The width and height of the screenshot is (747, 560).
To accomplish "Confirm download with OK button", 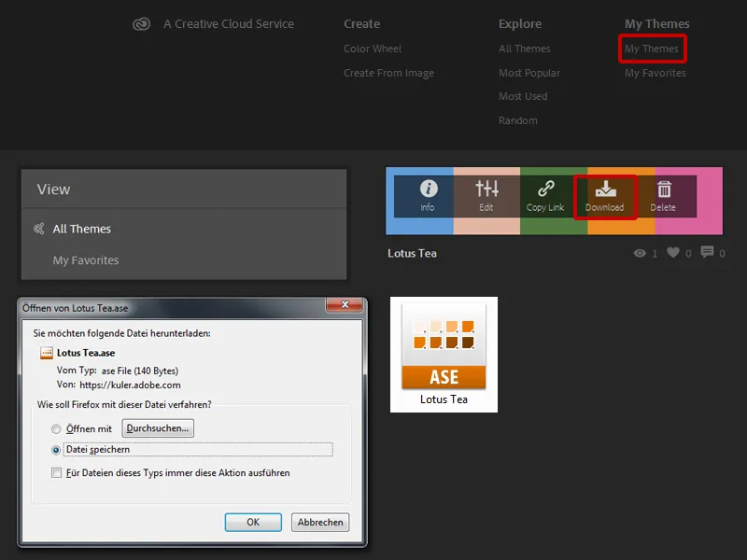I will pos(253,522).
